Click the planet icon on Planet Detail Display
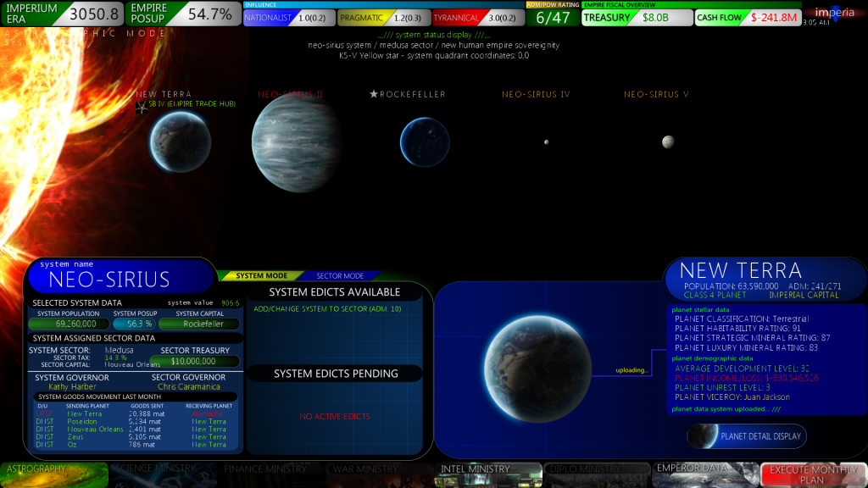 click(x=703, y=436)
